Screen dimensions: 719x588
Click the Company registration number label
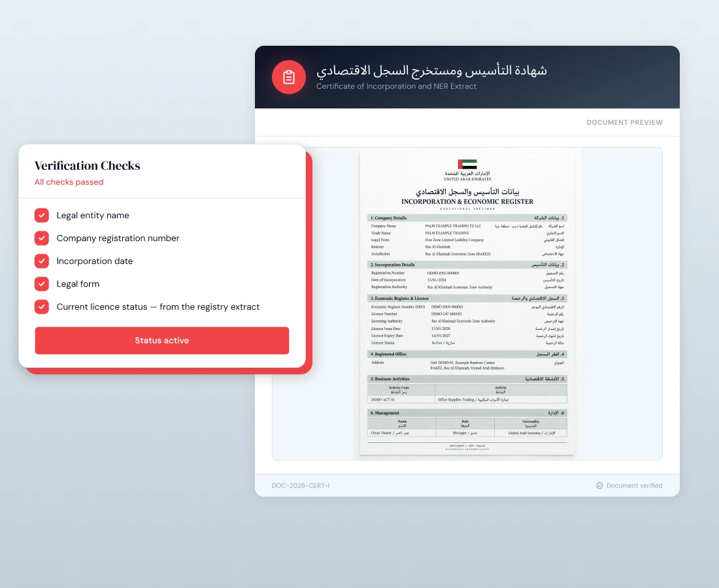118,238
